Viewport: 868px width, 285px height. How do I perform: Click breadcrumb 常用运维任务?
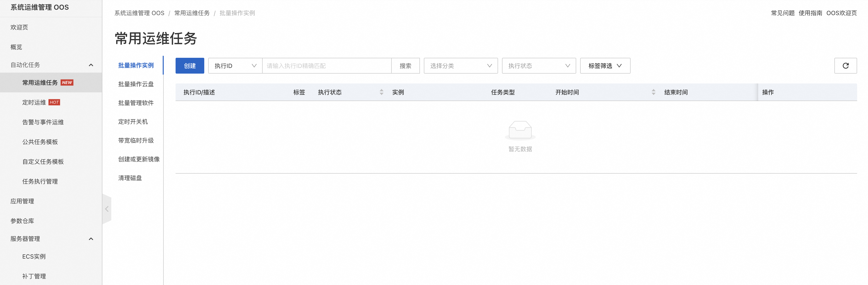coord(192,13)
